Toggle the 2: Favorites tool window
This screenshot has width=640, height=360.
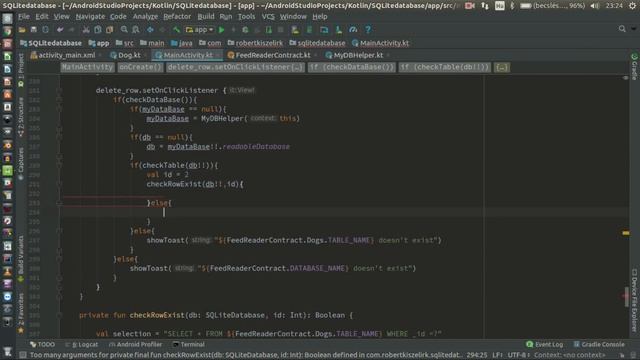tap(21, 313)
